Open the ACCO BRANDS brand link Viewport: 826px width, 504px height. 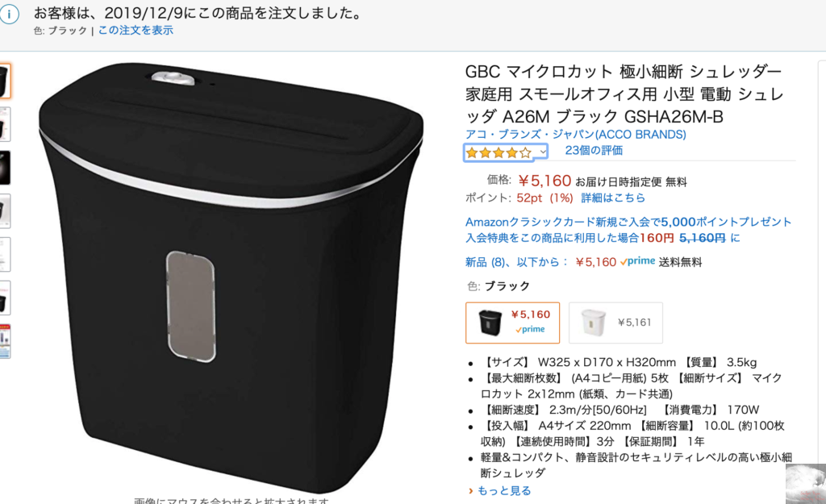(575, 135)
